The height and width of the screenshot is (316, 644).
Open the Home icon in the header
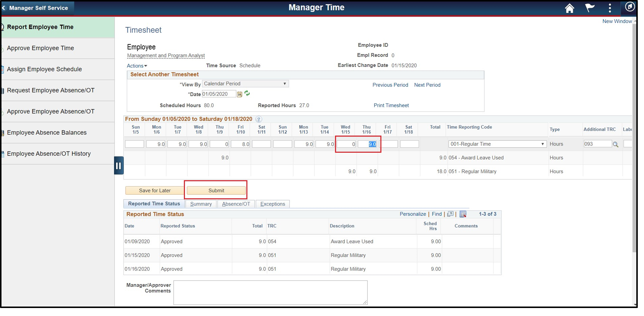click(569, 8)
